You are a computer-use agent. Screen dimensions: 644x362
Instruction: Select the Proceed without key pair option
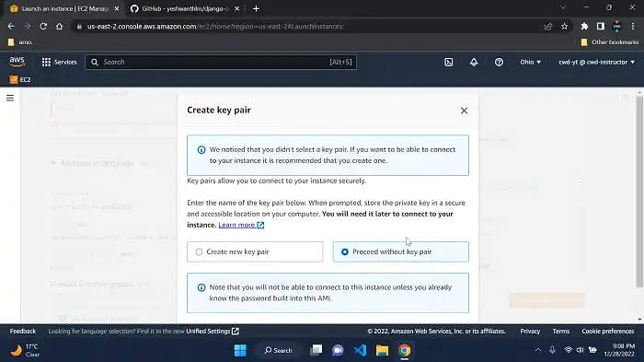[x=400, y=251]
